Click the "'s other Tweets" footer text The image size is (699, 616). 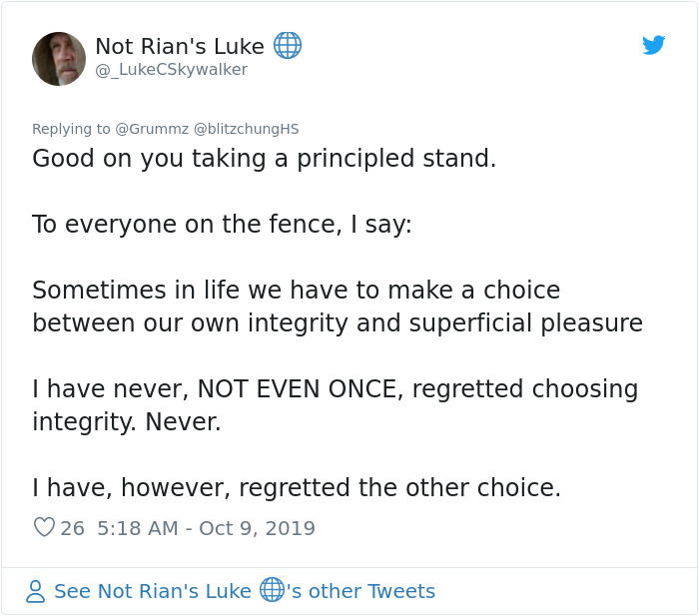[361, 591]
